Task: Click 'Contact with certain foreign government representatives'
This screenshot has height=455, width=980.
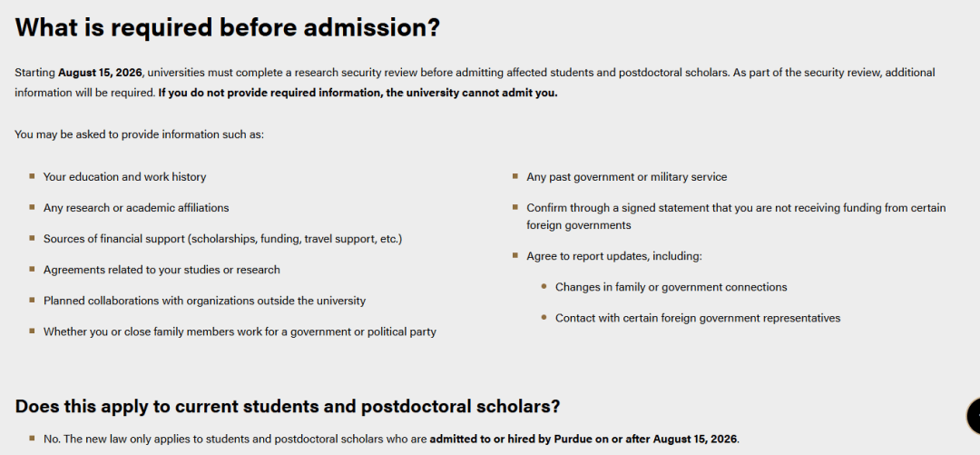Action: pos(698,318)
